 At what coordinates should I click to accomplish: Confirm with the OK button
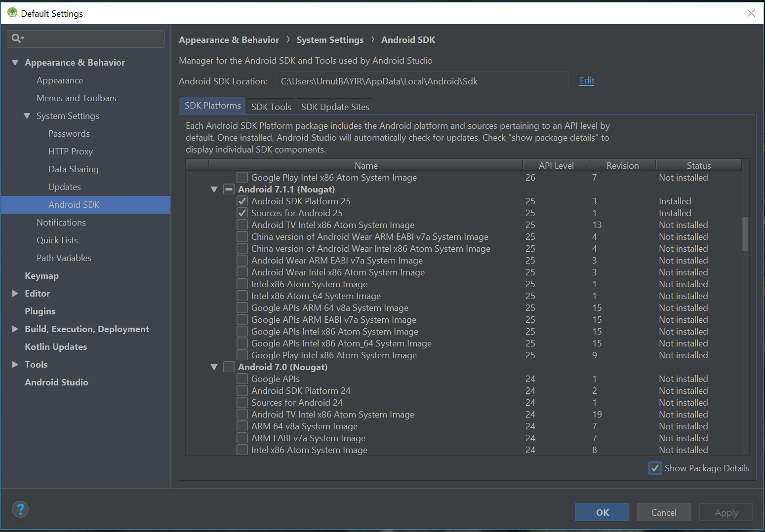602,512
